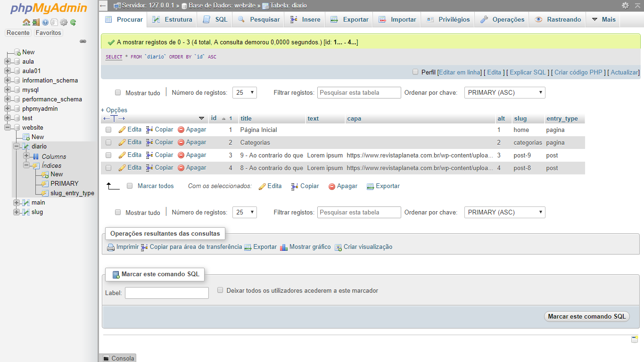
Task: Enable the upper Mostrar tudo checkbox
Action: pos(118,93)
